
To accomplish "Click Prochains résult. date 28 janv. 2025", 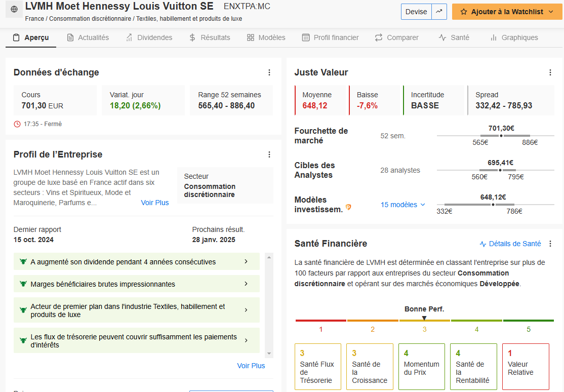I will [x=214, y=240].
